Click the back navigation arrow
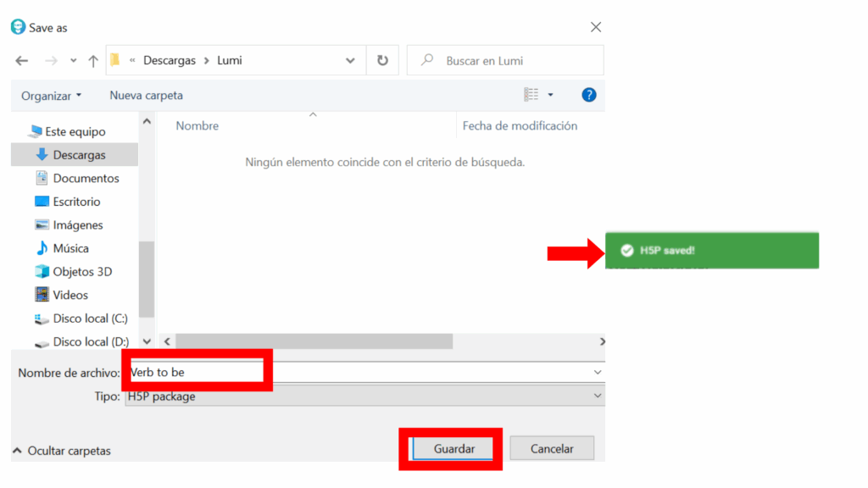 coord(22,61)
